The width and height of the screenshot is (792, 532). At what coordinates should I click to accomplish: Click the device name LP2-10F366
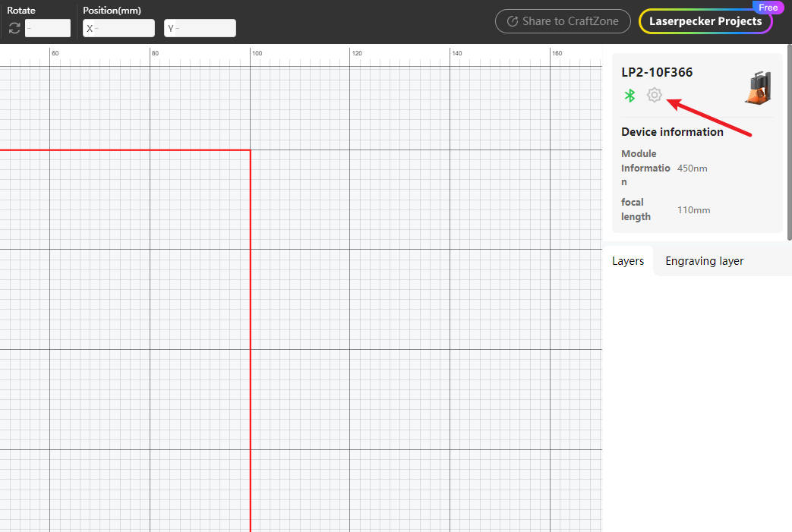click(x=657, y=72)
